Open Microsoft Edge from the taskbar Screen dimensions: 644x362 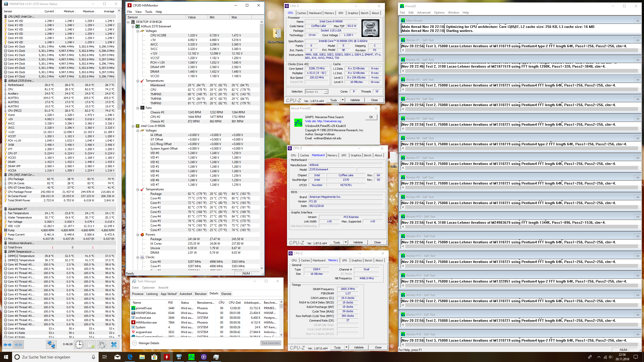pos(130,357)
